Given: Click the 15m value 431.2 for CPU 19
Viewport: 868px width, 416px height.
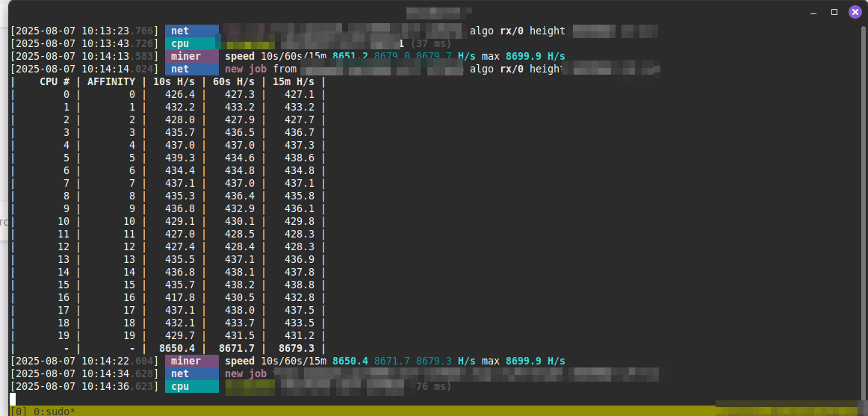Looking at the screenshot, I should coord(300,336).
